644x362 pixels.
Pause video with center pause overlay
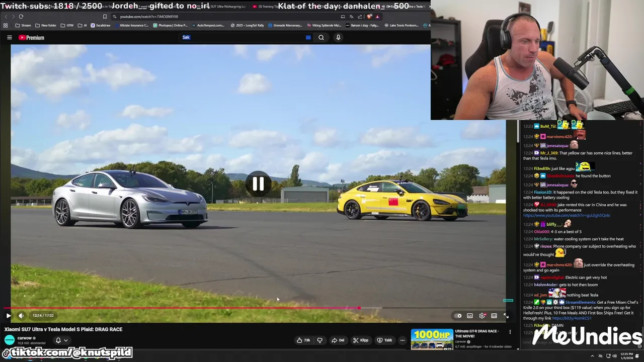pyautogui.click(x=258, y=184)
